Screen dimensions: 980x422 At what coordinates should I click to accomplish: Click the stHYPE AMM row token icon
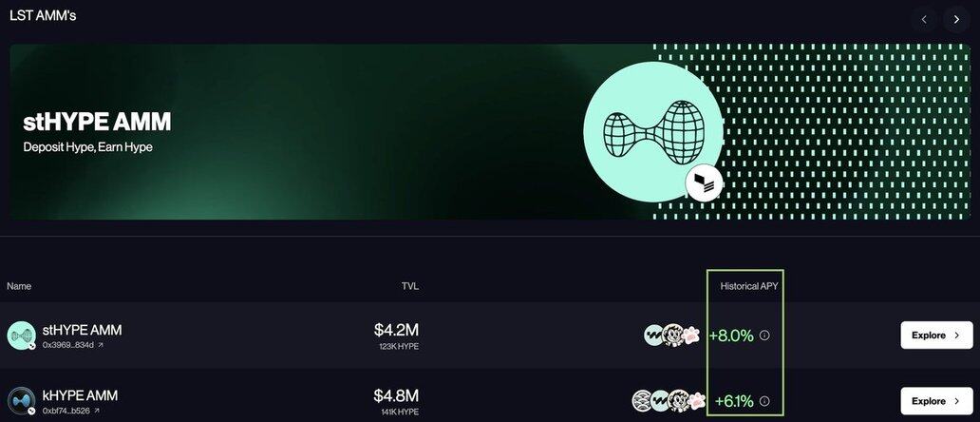(21, 336)
